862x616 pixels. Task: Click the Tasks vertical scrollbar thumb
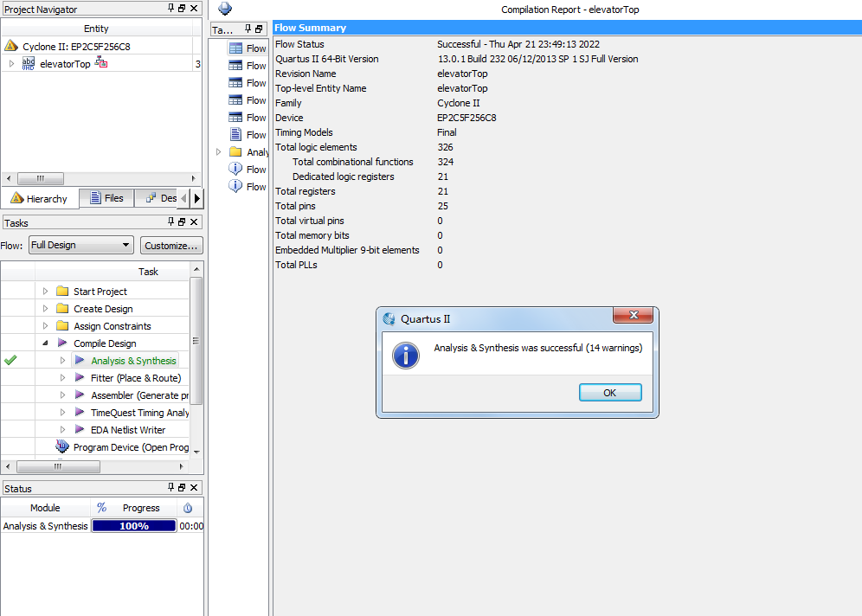(196, 341)
